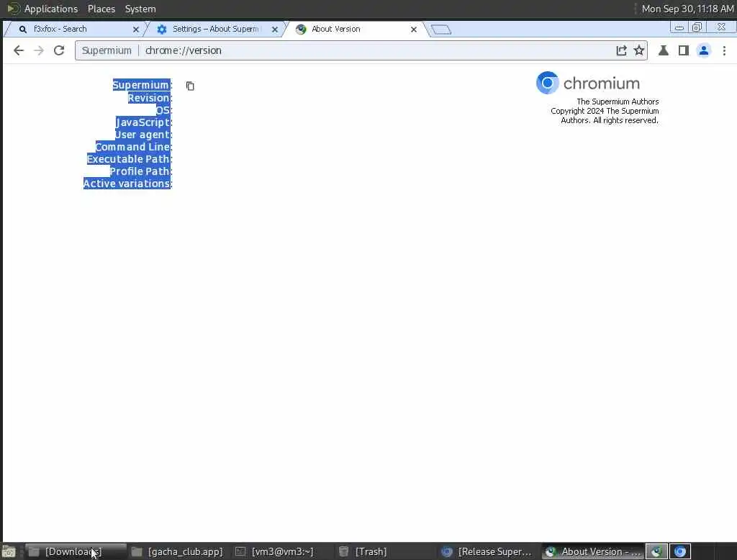Switch to the f3xfox - Search tab
737x560 pixels.
[74, 30]
